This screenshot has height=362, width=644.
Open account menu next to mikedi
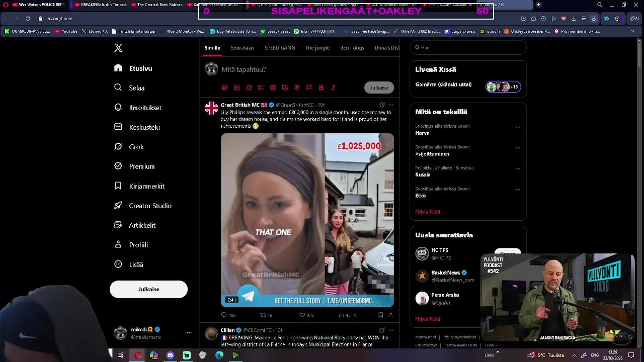189,333
